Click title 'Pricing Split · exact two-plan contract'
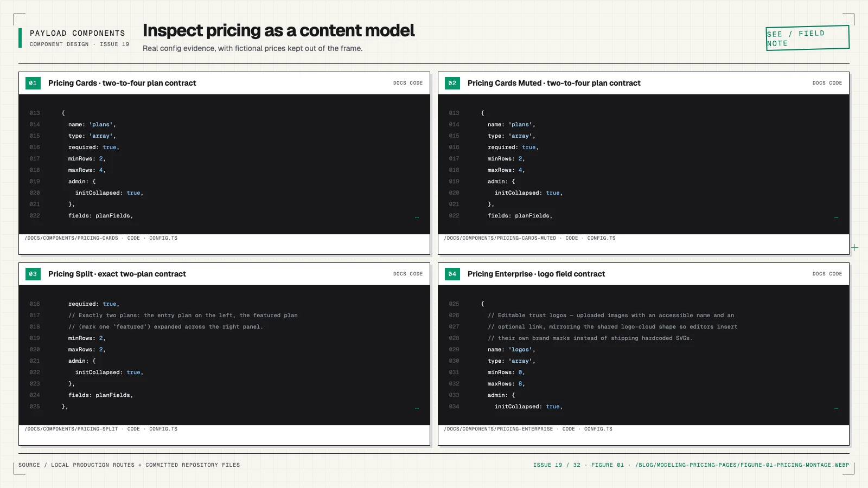Viewport: 868px width, 488px height. (x=117, y=274)
